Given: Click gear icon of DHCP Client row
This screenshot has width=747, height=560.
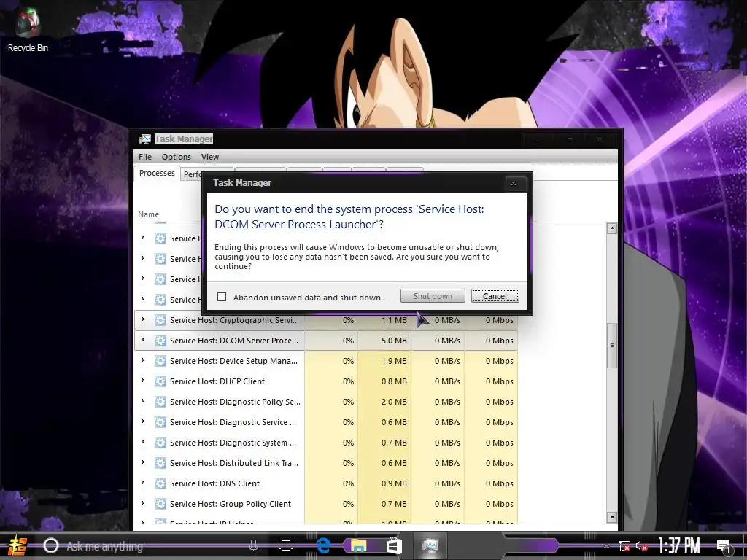Looking at the screenshot, I should click(x=160, y=381).
